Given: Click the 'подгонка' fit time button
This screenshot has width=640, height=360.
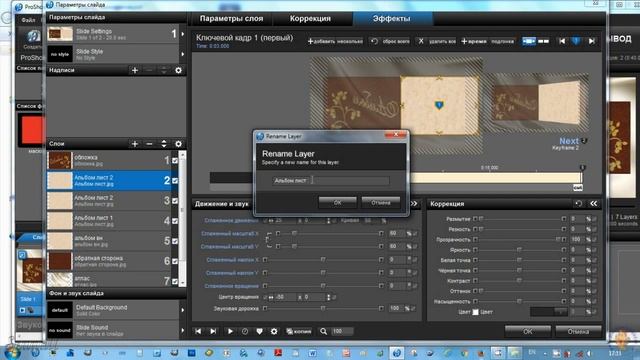Looking at the screenshot, I should (502, 41).
